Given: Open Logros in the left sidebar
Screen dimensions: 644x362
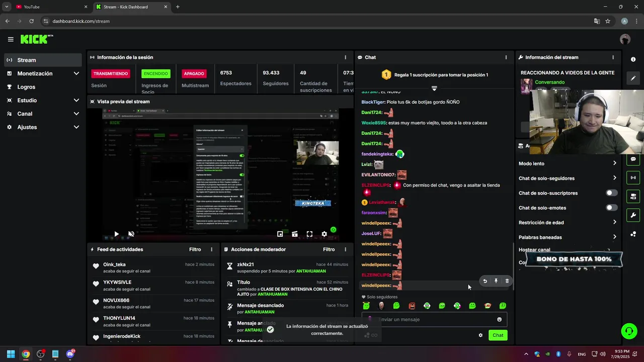Looking at the screenshot, I should click(42, 87).
